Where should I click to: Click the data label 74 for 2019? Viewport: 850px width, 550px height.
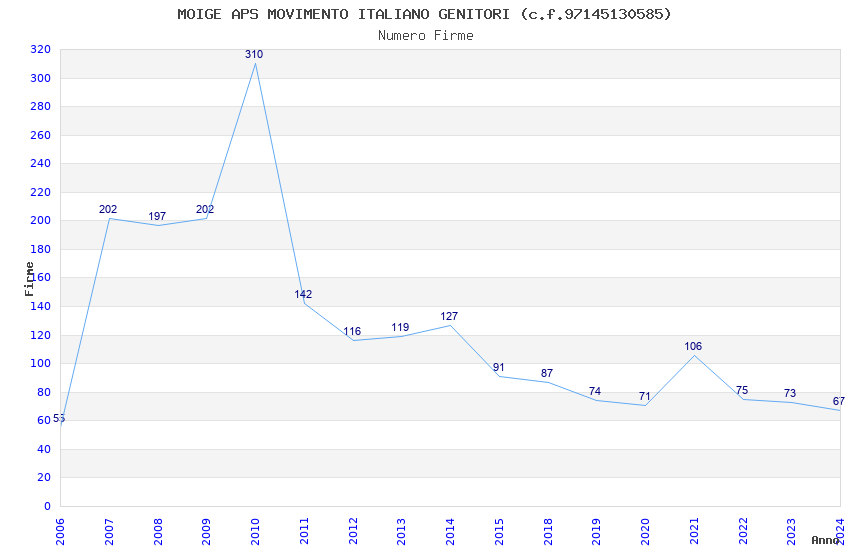click(595, 391)
